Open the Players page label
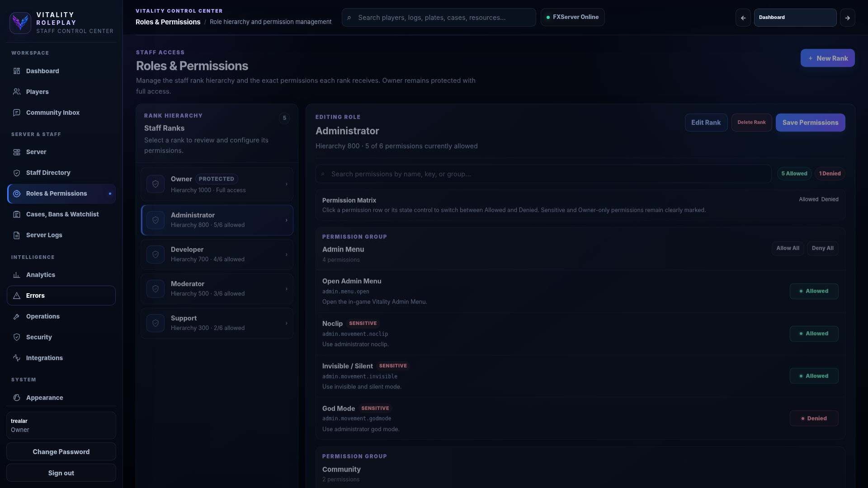This screenshot has width=868, height=488. pyautogui.click(x=37, y=92)
